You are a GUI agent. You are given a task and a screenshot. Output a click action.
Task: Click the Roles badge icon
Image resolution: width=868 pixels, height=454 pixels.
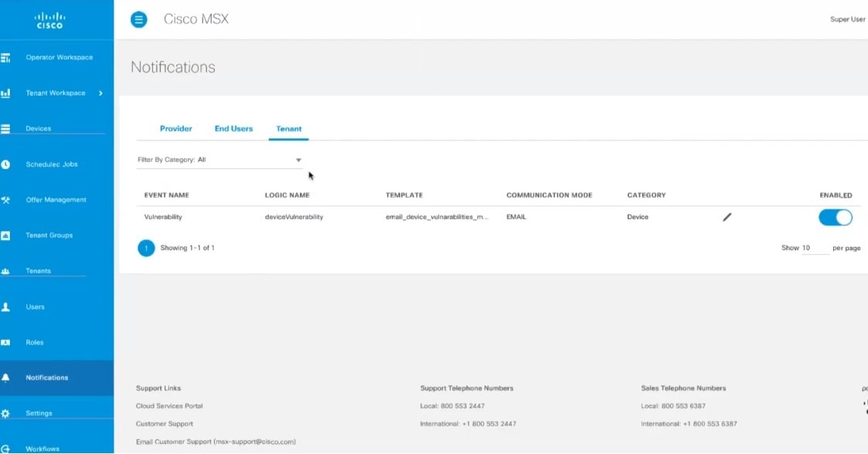(5, 342)
